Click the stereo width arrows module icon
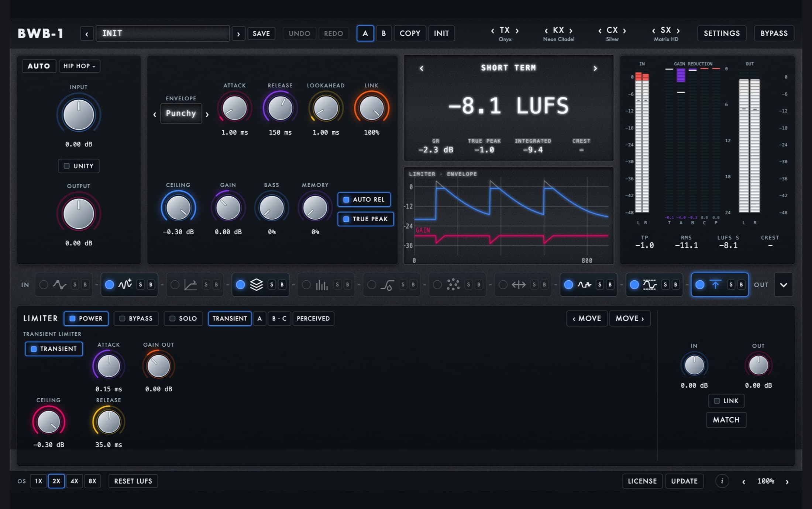Screen dimensions: 812x509 coord(519,285)
